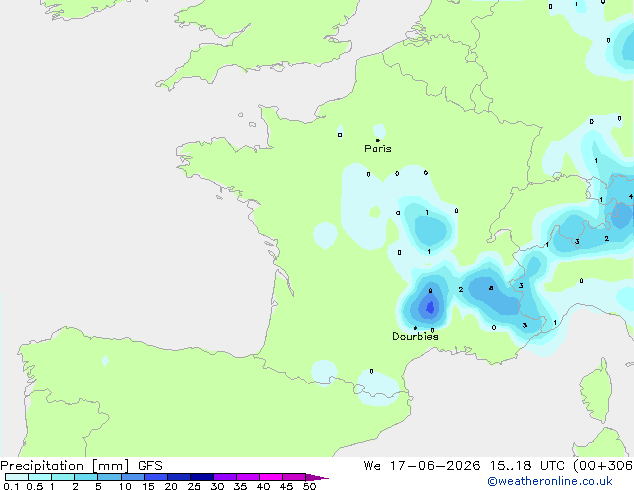Click the legend value label '10'
This screenshot has height=490, width=634.
click(125, 486)
